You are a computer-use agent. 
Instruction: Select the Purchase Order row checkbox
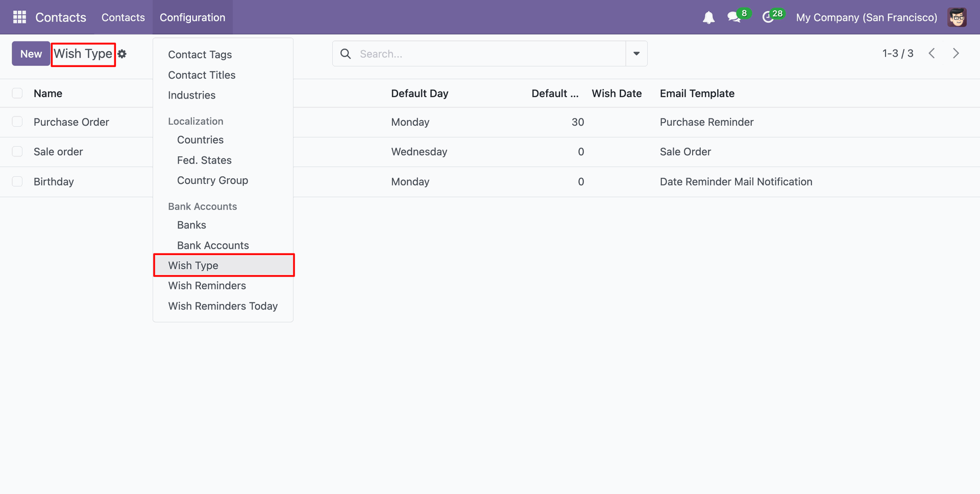(x=17, y=122)
